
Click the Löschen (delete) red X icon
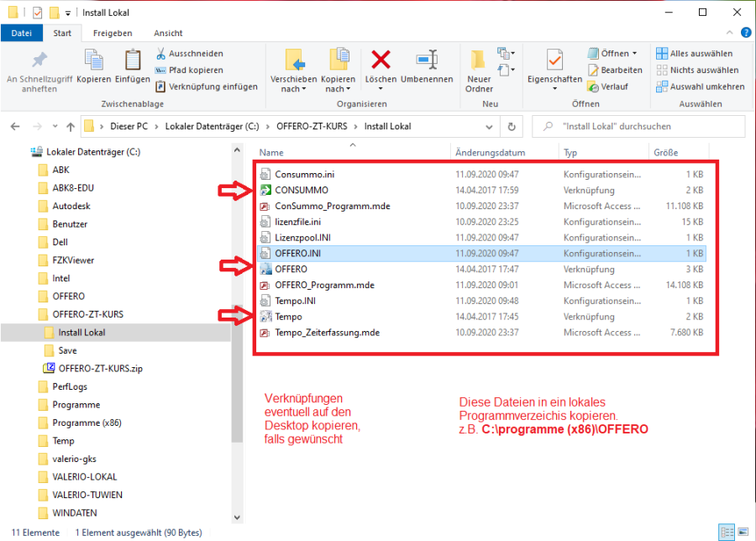[x=381, y=60]
